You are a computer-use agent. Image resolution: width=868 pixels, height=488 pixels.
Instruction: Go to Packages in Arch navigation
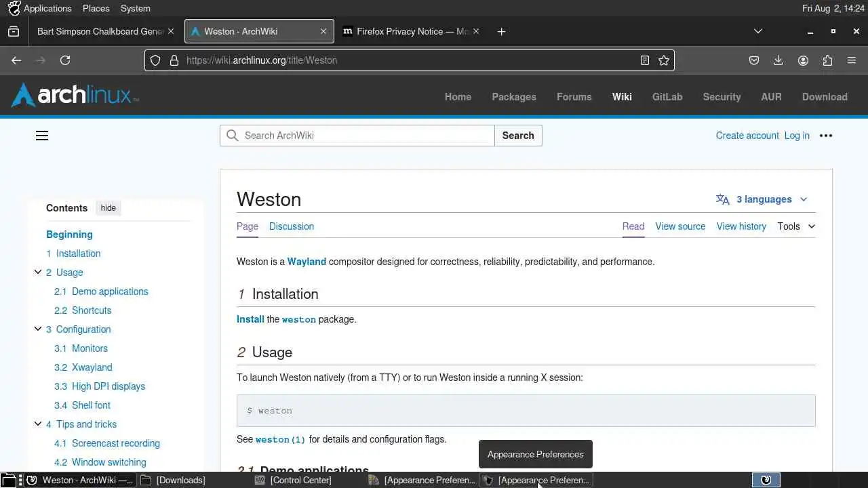pyautogui.click(x=514, y=97)
